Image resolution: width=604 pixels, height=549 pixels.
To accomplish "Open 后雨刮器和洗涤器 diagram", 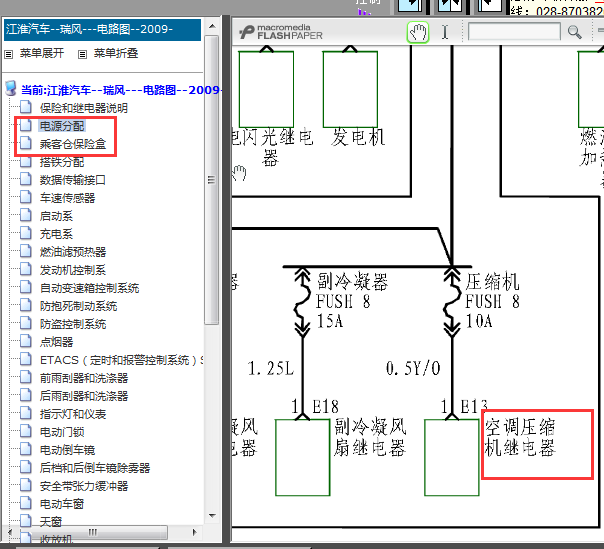I will point(84,396).
